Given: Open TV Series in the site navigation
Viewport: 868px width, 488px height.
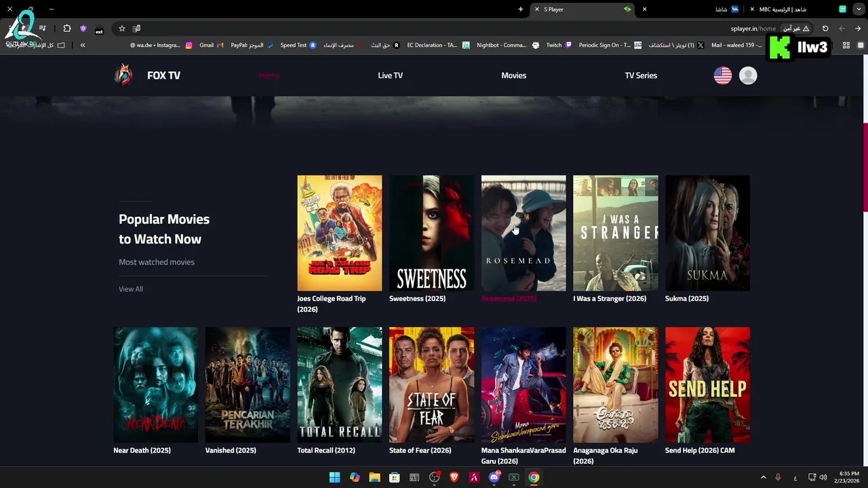Looking at the screenshot, I should (641, 75).
